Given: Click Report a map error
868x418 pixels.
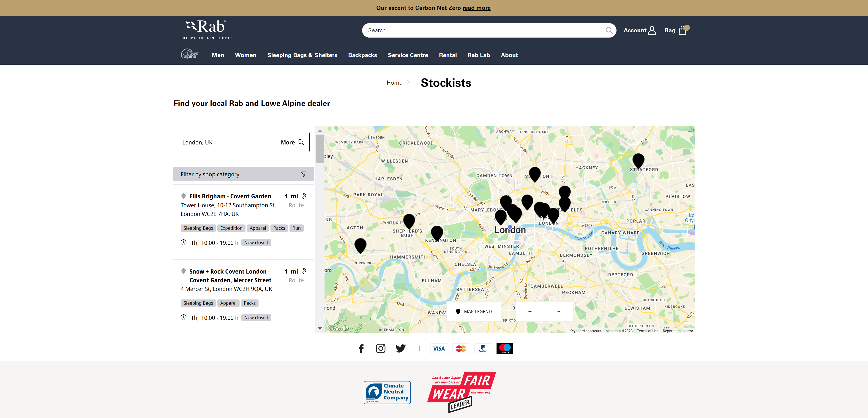Looking at the screenshot, I should tap(678, 331).
